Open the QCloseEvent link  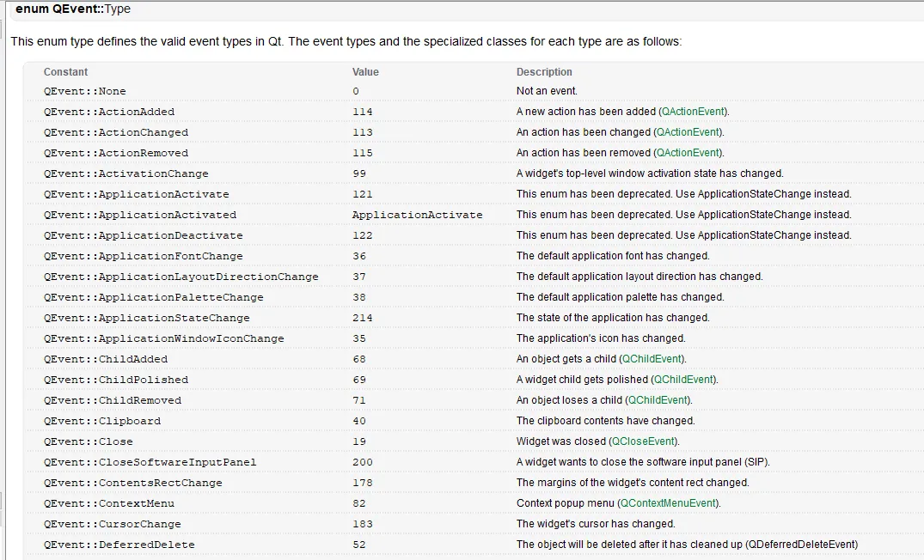pyautogui.click(x=644, y=441)
